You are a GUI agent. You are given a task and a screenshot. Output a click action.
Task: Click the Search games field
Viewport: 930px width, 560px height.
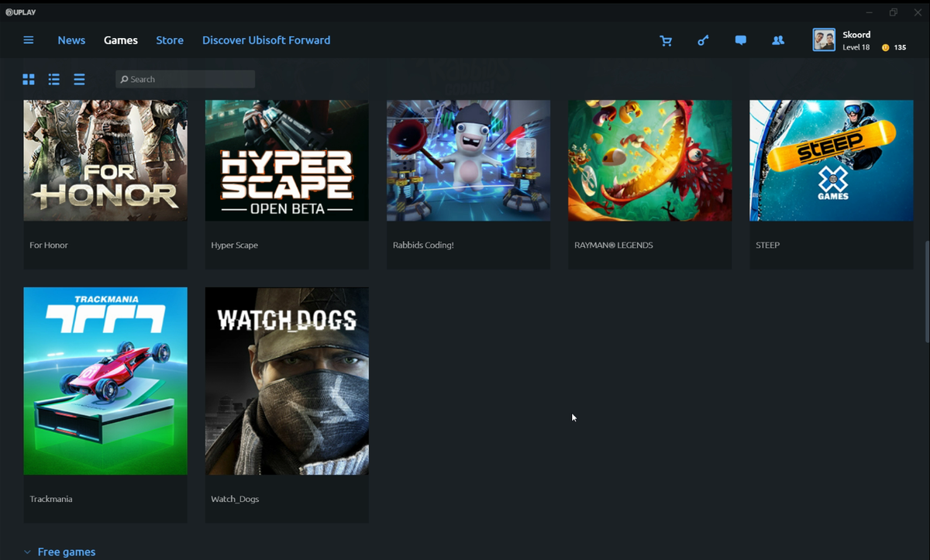[185, 79]
